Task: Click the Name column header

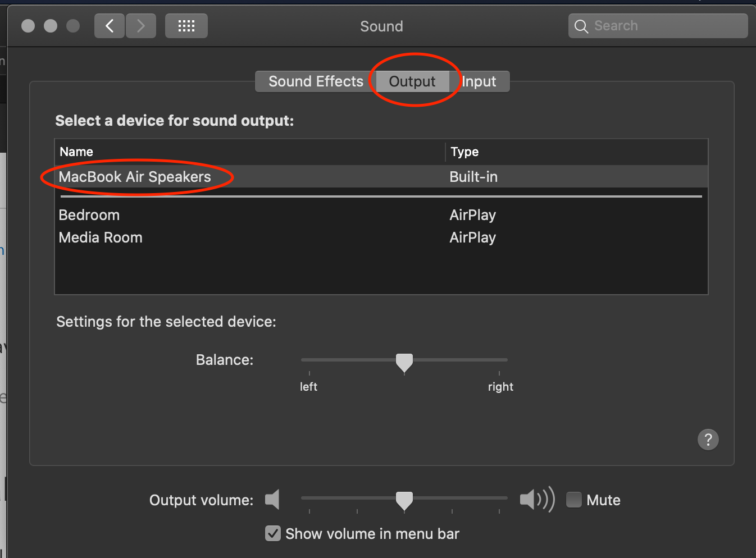Action: click(76, 152)
